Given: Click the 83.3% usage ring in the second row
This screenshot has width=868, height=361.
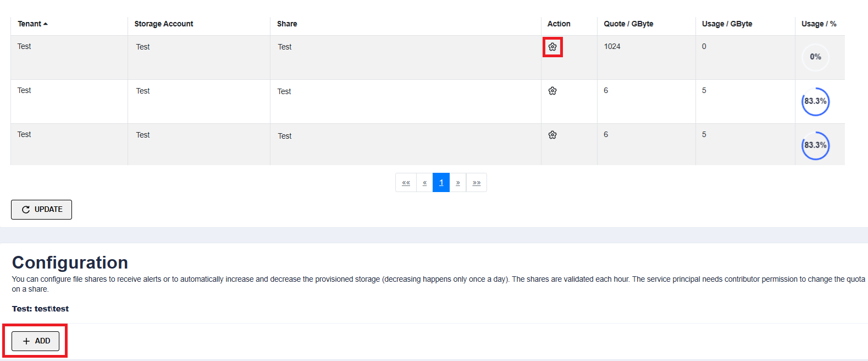Looking at the screenshot, I should tap(815, 101).
